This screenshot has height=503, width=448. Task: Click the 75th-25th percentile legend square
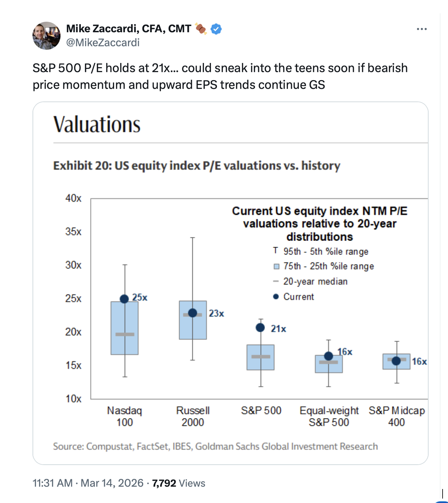click(276, 266)
